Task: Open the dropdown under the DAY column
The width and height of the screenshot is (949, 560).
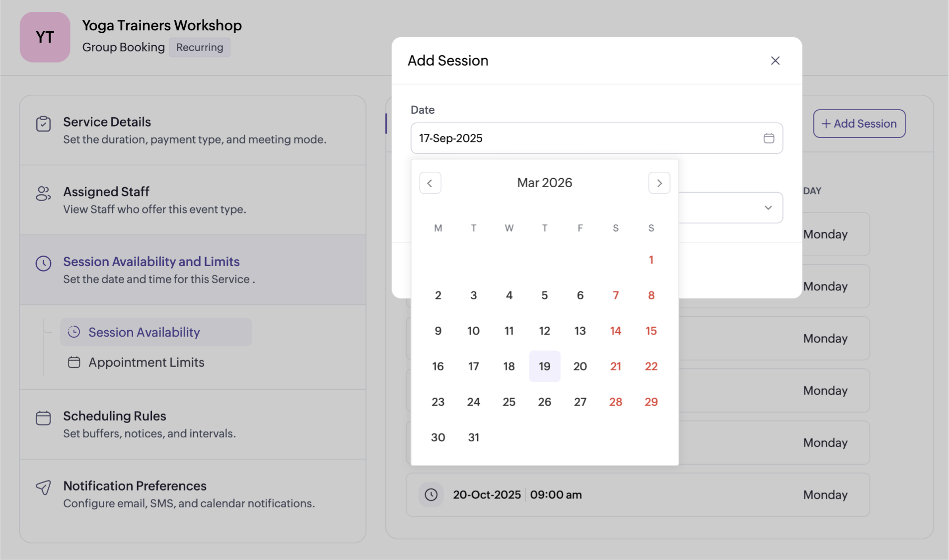Action: [x=768, y=207]
